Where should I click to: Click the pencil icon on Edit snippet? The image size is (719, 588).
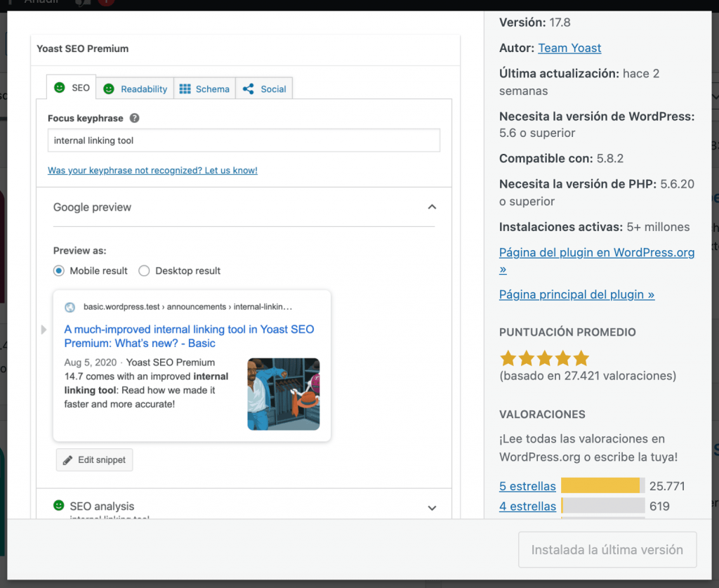tap(68, 460)
